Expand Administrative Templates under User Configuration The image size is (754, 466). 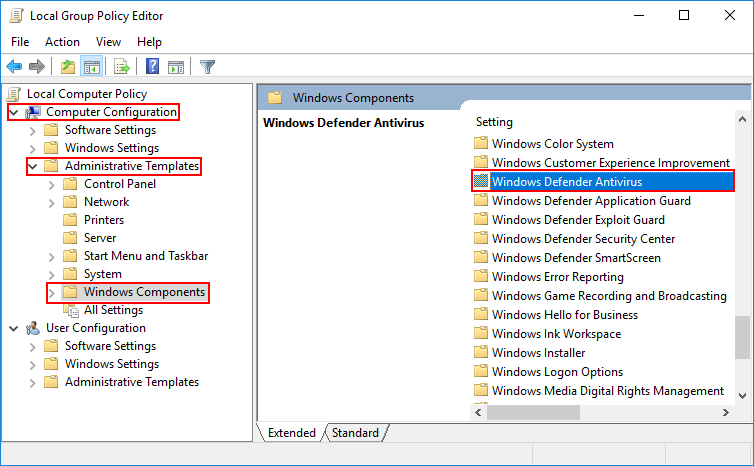pyautogui.click(x=32, y=383)
